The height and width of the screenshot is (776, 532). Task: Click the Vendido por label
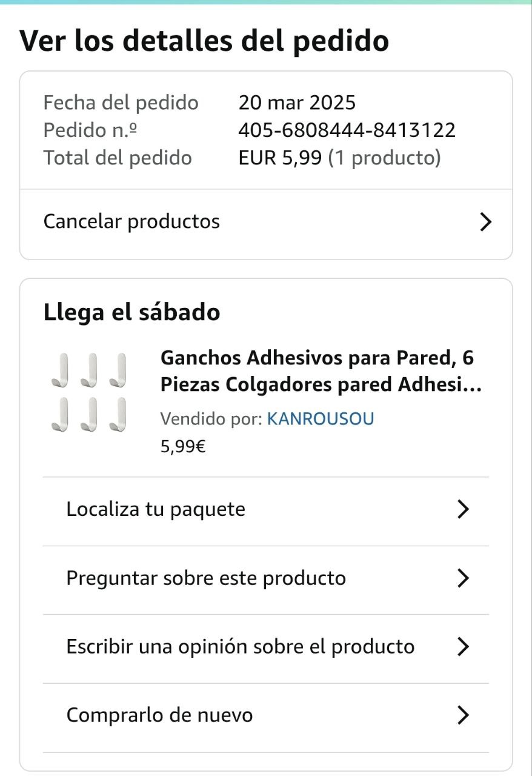[211, 419]
